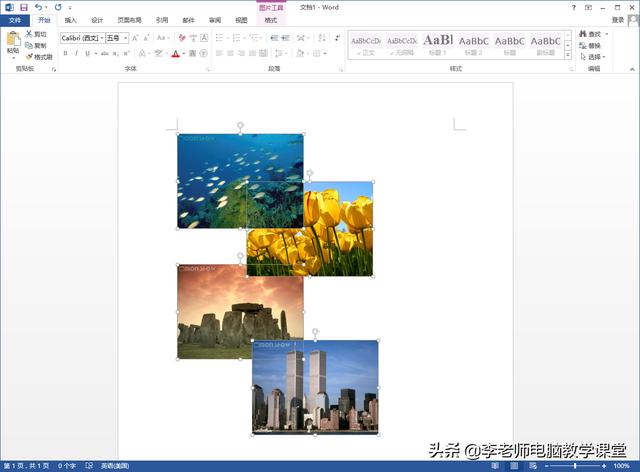Image resolution: width=640 pixels, height=472 pixels.
Task: Switch to Read Mode view
Action: click(x=495, y=465)
